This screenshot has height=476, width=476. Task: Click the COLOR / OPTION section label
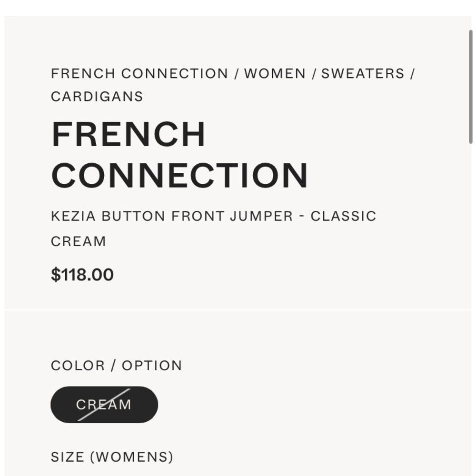pos(116,365)
